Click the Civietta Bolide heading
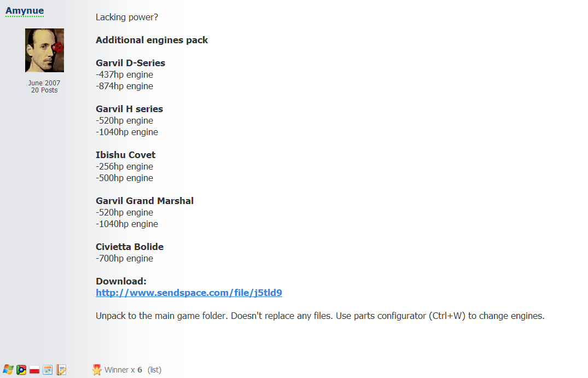This screenshot has height=378, width=588. [x=130, y=247]
